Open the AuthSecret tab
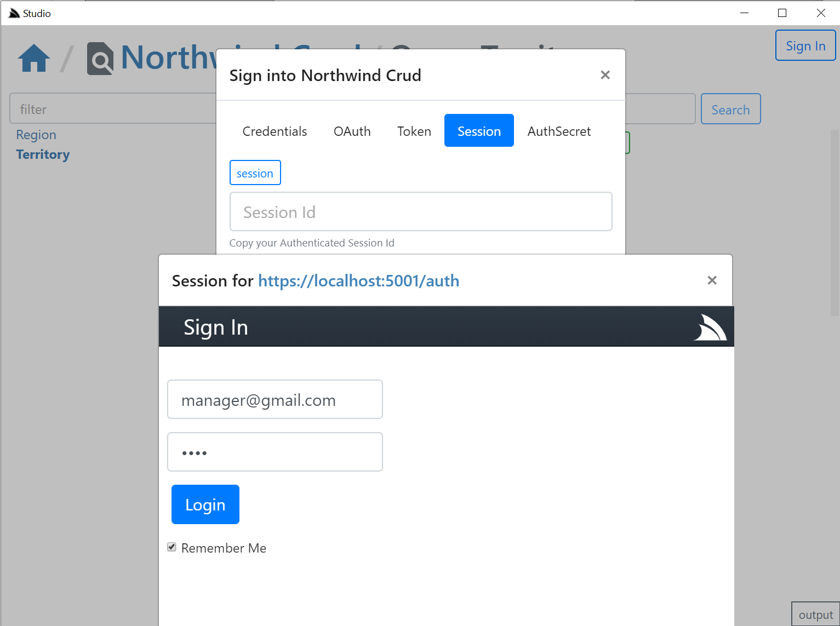Screen dimensions: 840x626 click(558, 131)
